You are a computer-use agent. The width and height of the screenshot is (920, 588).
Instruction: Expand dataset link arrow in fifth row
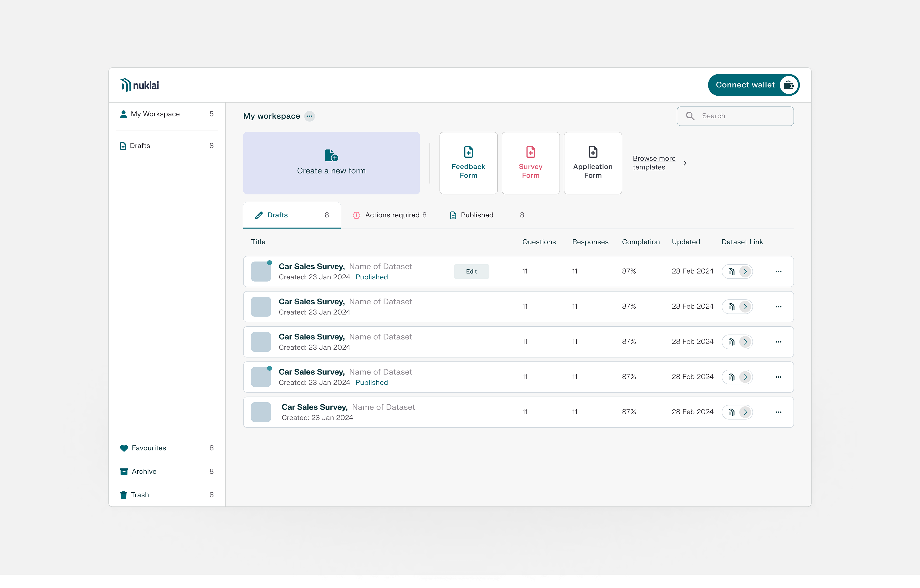click(x=745, y=412)
